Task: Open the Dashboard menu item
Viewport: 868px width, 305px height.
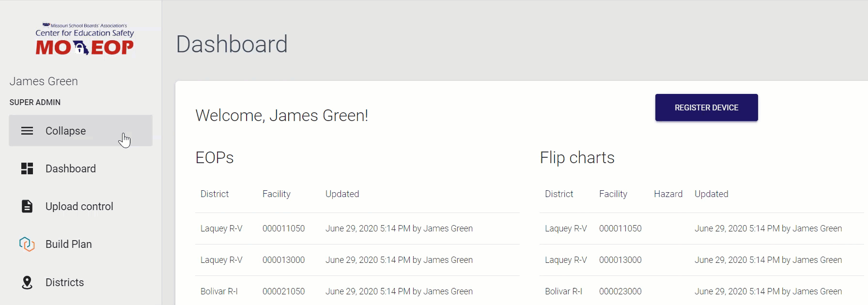Action: [x=71, y=168]
